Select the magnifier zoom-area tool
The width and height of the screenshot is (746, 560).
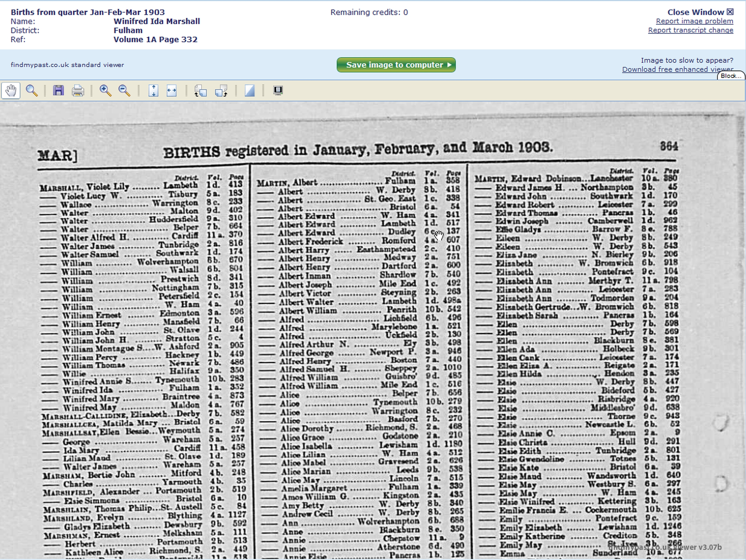[x=32, y=91]
